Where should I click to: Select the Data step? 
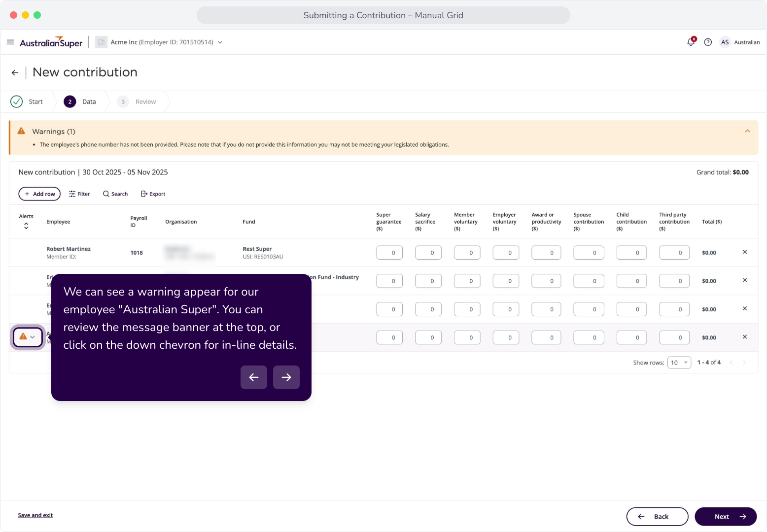(x=80, y=101)
